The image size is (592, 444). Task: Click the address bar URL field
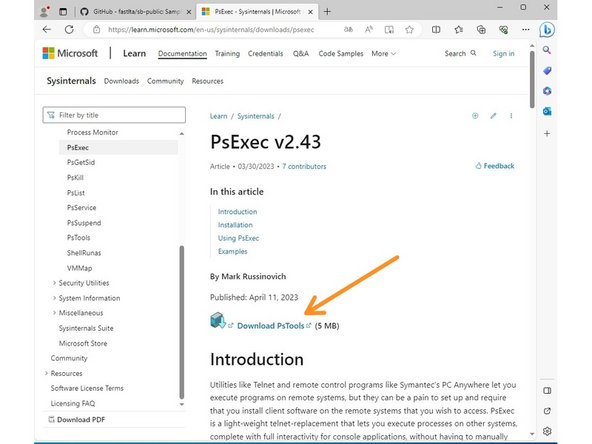(x=211, y=30)
